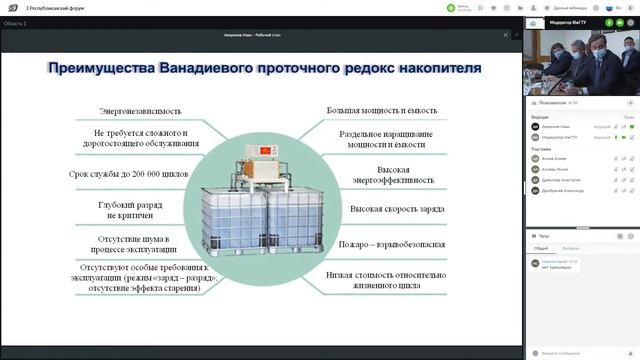Toggle Модератор ИнгТУ's microphone icon in list
This screenshot has height=360, width=640.
[x=616, y=138]
